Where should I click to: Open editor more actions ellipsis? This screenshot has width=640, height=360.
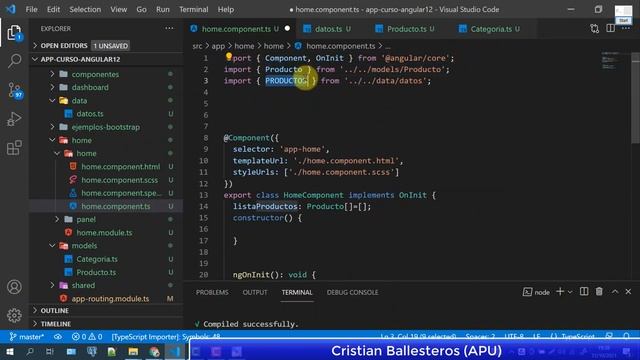(x=626, y=28)
